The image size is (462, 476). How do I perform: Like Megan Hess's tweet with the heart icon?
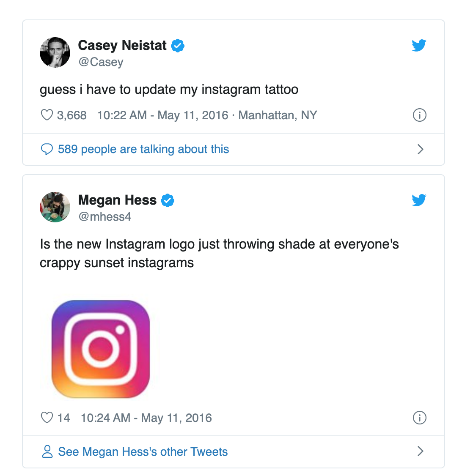[x=47, y=418]
